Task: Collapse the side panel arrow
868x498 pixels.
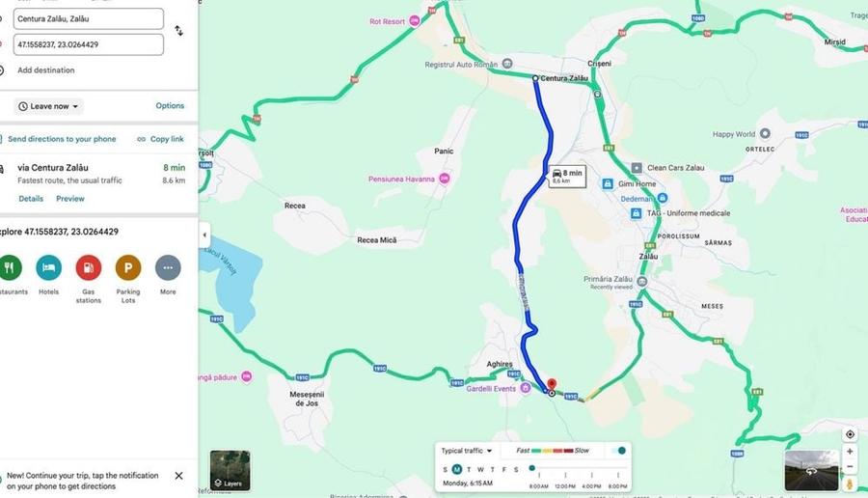Action: pos(204,235)
